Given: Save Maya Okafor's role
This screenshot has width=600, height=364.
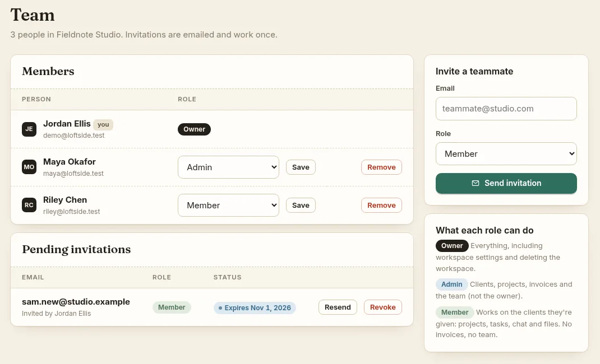Looking at the screenshot, I should [301, 167].
